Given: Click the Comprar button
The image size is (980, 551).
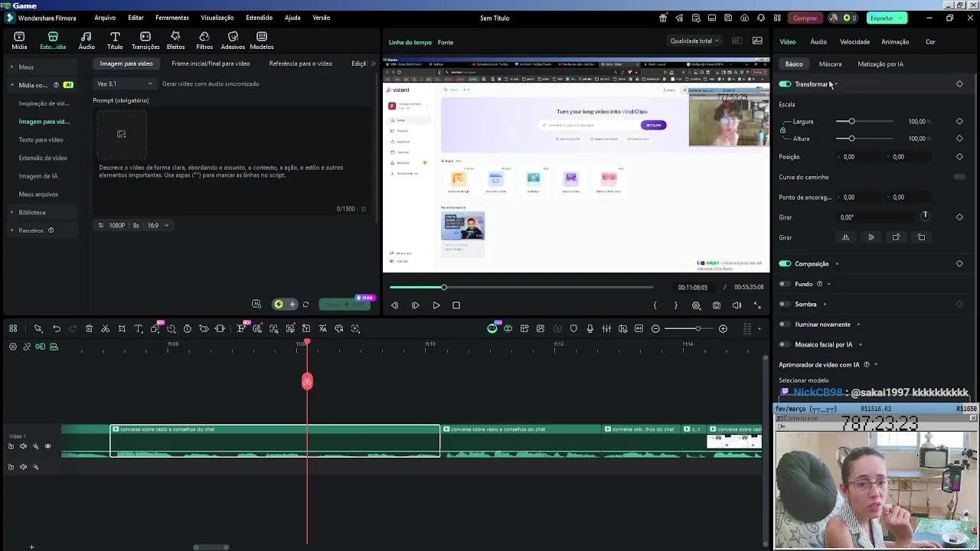Looking at the screenshot, I should 805,18.
